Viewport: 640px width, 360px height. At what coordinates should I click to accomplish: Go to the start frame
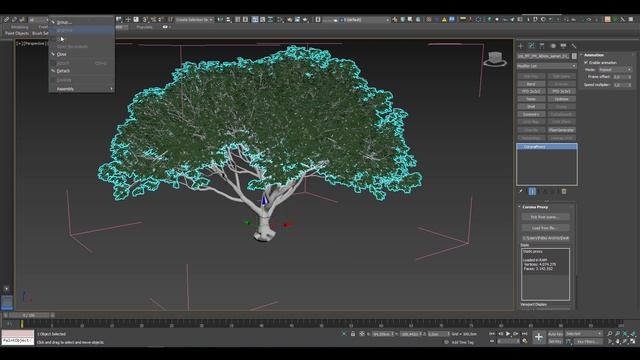pos(492,334)
